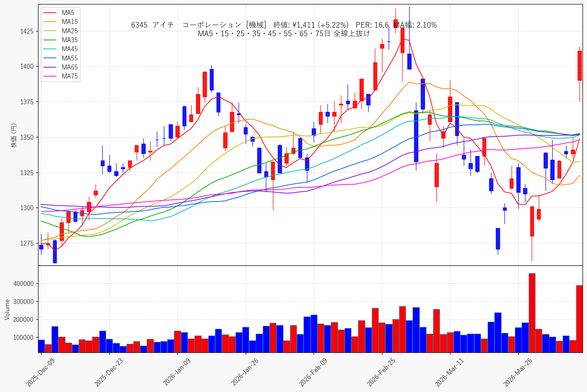Click the 1425 price axis label
Viewport: 587px width, 392px height.
[x=27, y=31]
